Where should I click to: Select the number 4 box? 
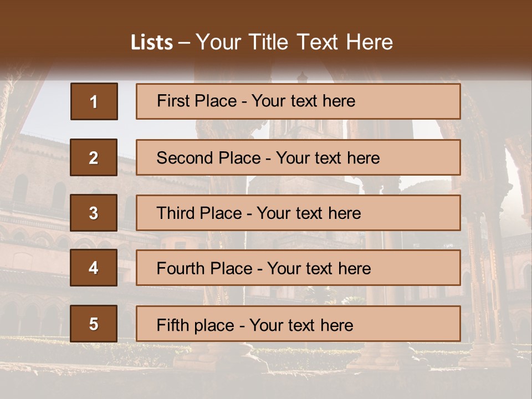click(x=94, y=268)
